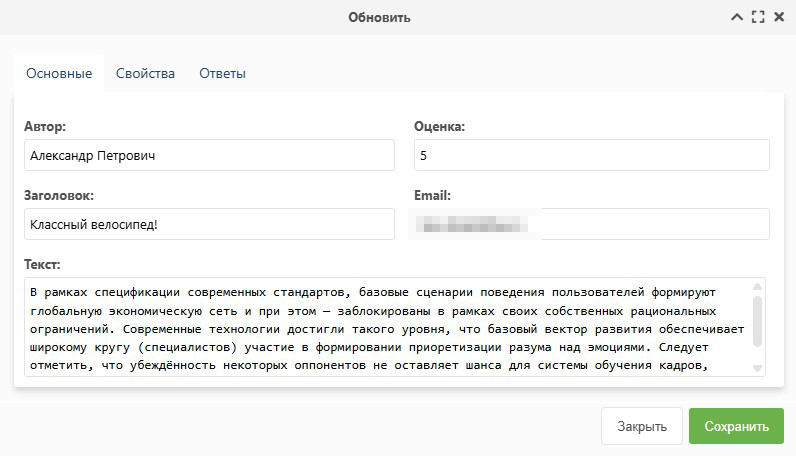
Task: Focus the Оценка field containing 5
Action: click(591, 155)
